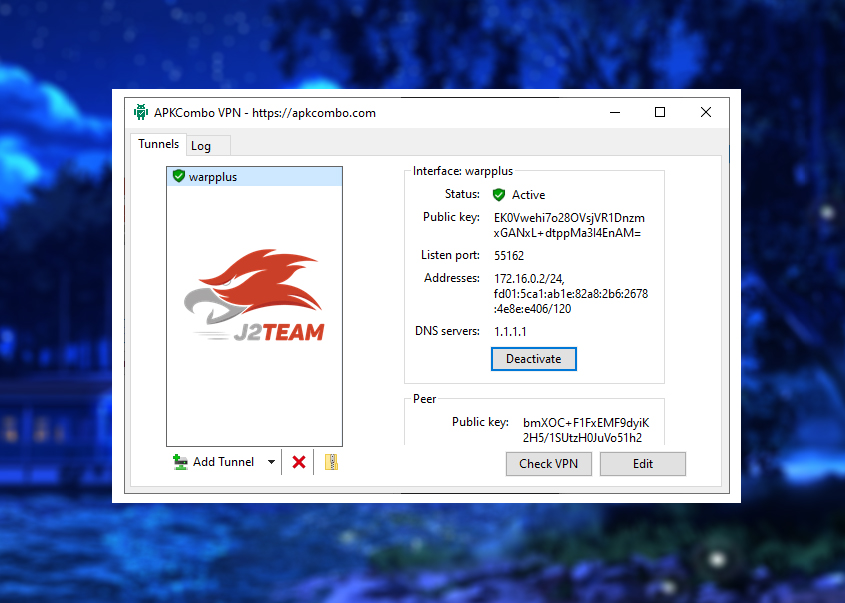Click the peer public key bmXOC+F1FxEMF9dyiK
This screenshot has height=603, width=845.
(x=586, y=430)
